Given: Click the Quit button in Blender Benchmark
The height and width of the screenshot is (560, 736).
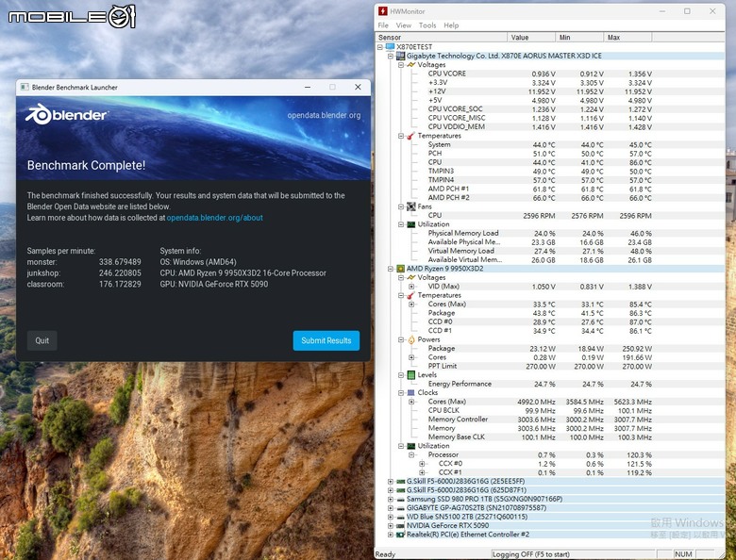Looking at the screenshot, I should click(42, 340).
